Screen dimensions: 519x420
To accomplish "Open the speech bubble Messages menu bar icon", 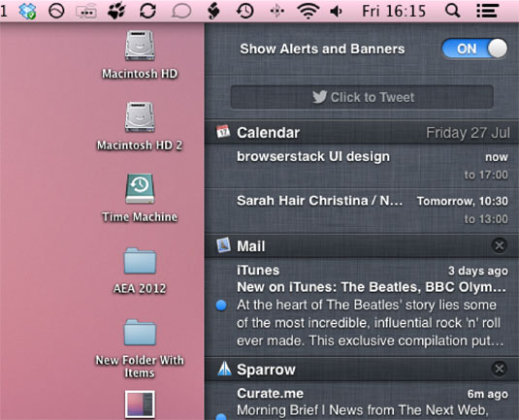I will tap(181, 12).
